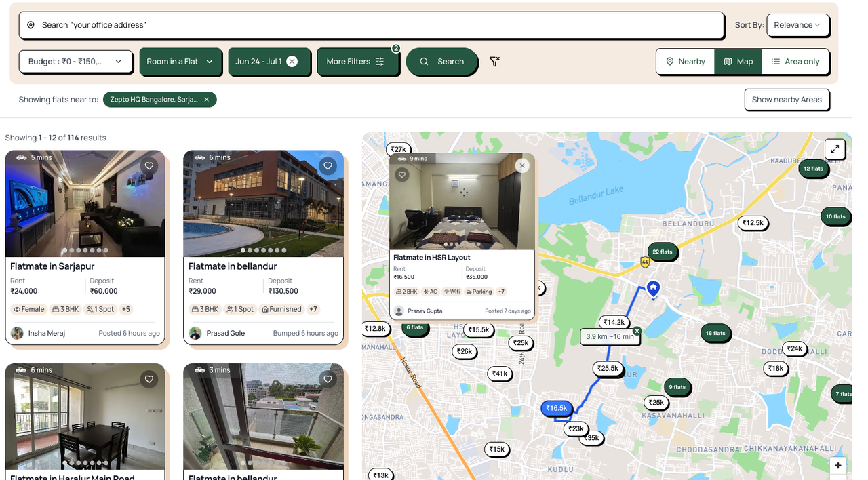Close the HSR Layout map popup card

click(521, 165)
